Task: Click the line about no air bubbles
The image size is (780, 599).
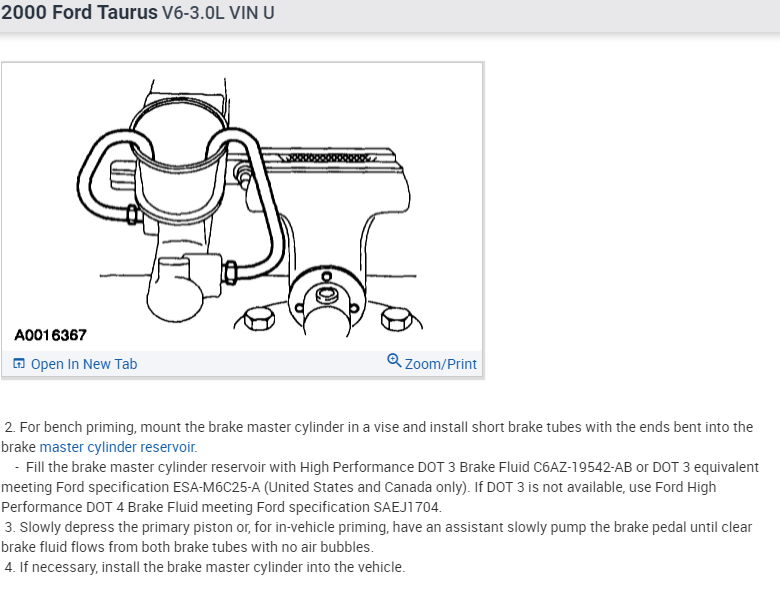Action: [187, 547]
